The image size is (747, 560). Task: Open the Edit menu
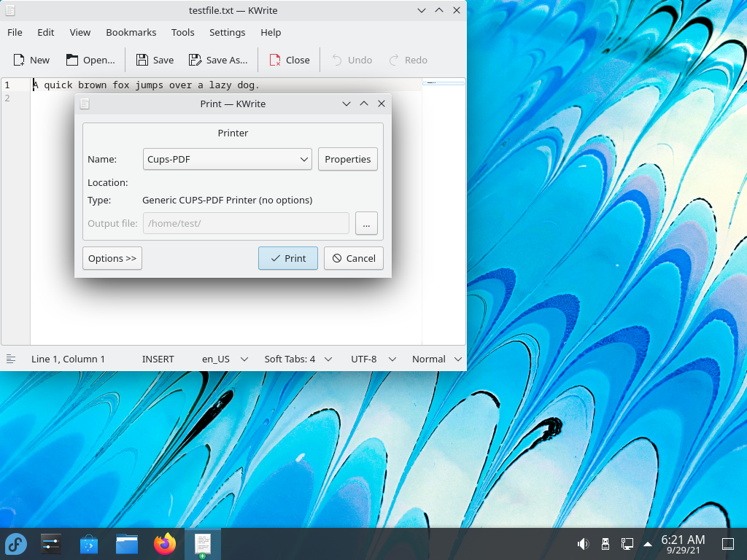46,32
